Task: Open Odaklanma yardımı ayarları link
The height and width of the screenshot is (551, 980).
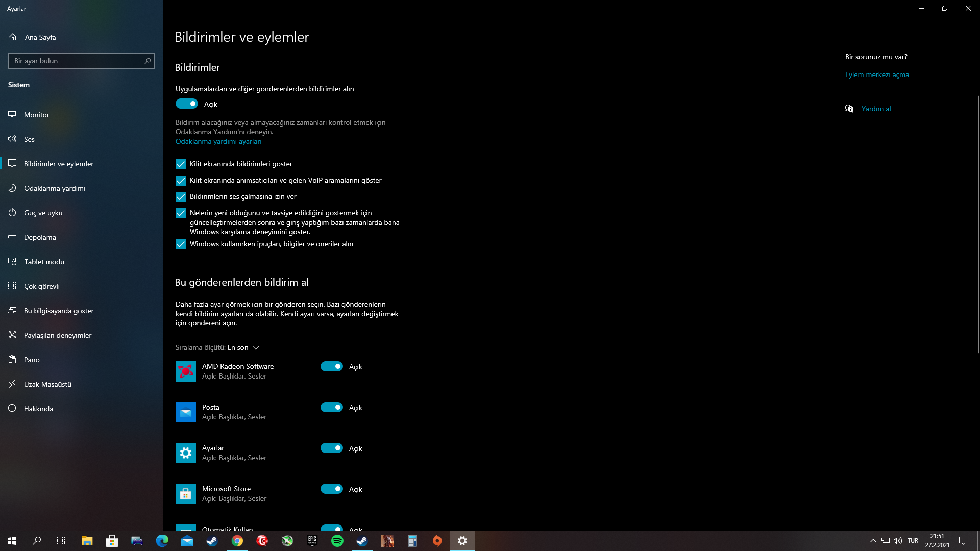Action: pos(218,142)
